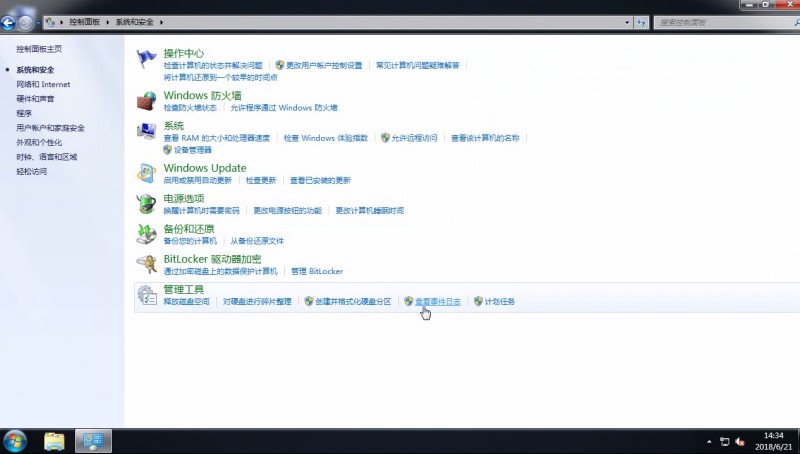Open the Administrative Tools gear icon
The image size is (800, 454).
[x=146, y=295]
